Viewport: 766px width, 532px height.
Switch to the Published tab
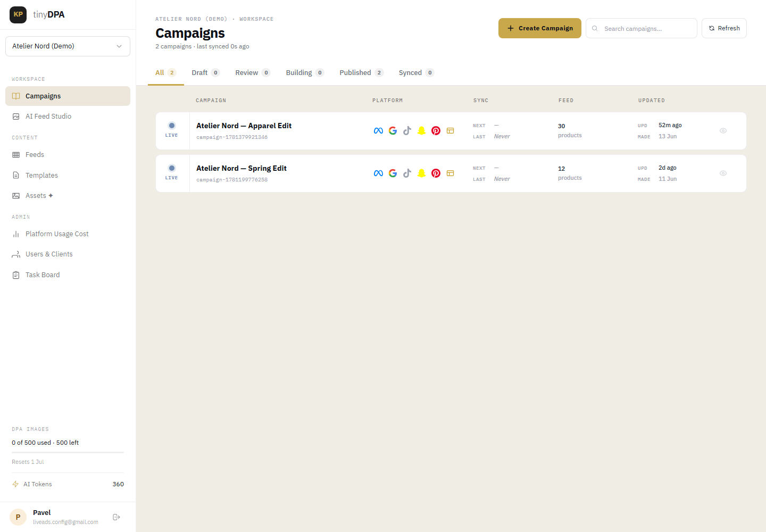pyautogui.click(x=361, y=73)
